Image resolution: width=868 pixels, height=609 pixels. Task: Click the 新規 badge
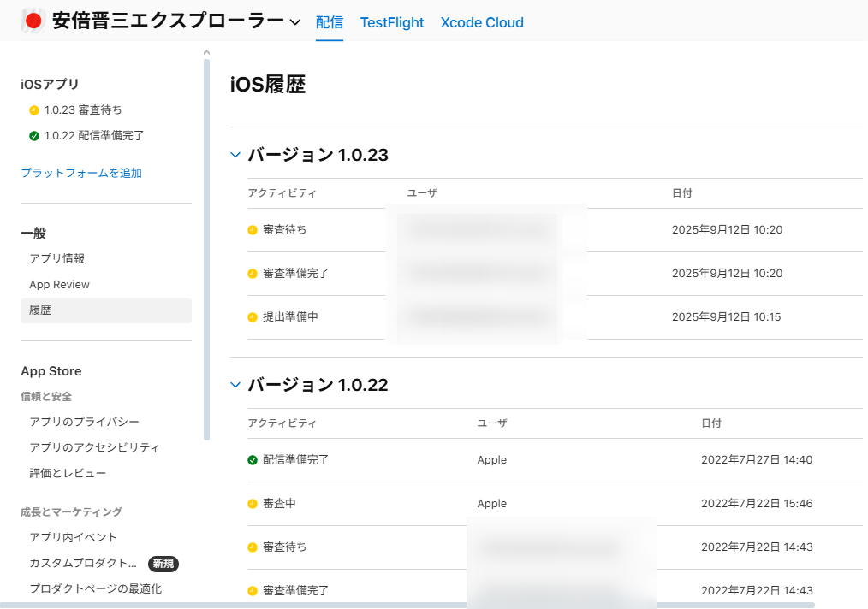[x=163, y=563]
